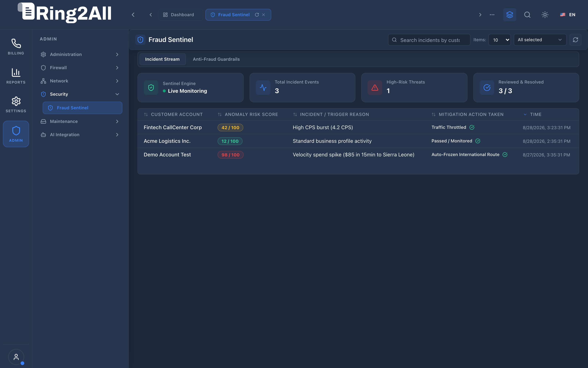Expand the Administration menu
The height and width of the screenshot is (368, 588).
tap(80, 54)
